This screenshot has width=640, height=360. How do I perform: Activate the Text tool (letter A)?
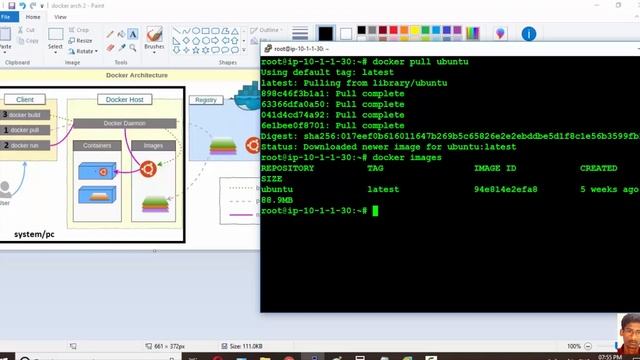[x=133, y=35]
